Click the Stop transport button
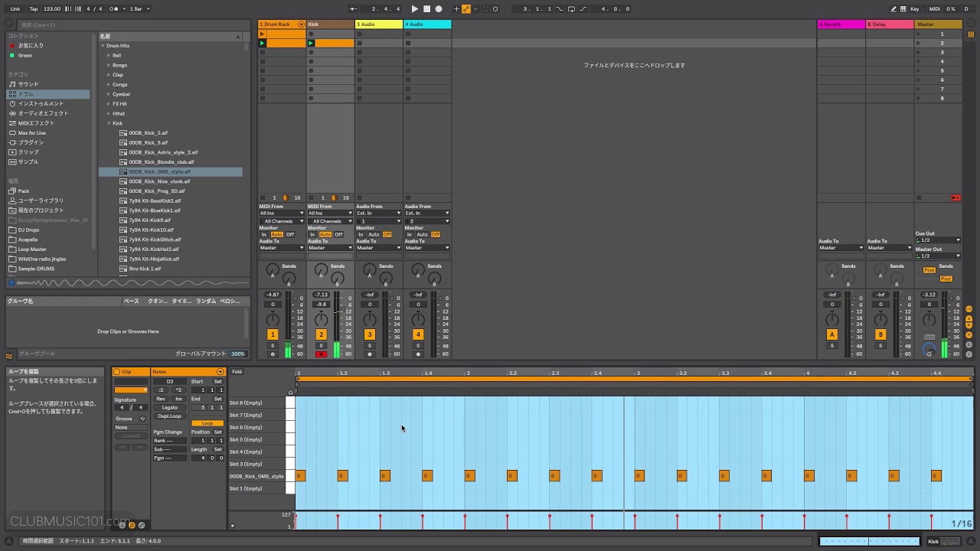Image resolution: width=980 pixels, height=551 pixels. pos(426,8)
